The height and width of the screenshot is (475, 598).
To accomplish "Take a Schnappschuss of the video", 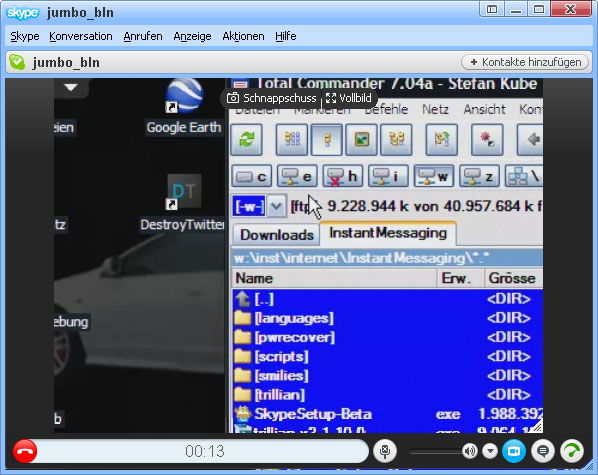I will tap(272, 98).
